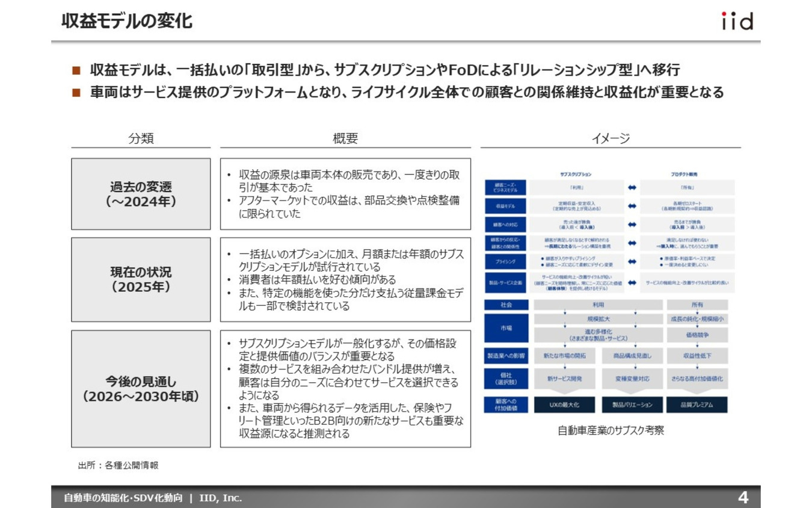The image size is (812, 508).
Task: Click the down arrow below 商品構成見直し
Action: pos(635,368)
